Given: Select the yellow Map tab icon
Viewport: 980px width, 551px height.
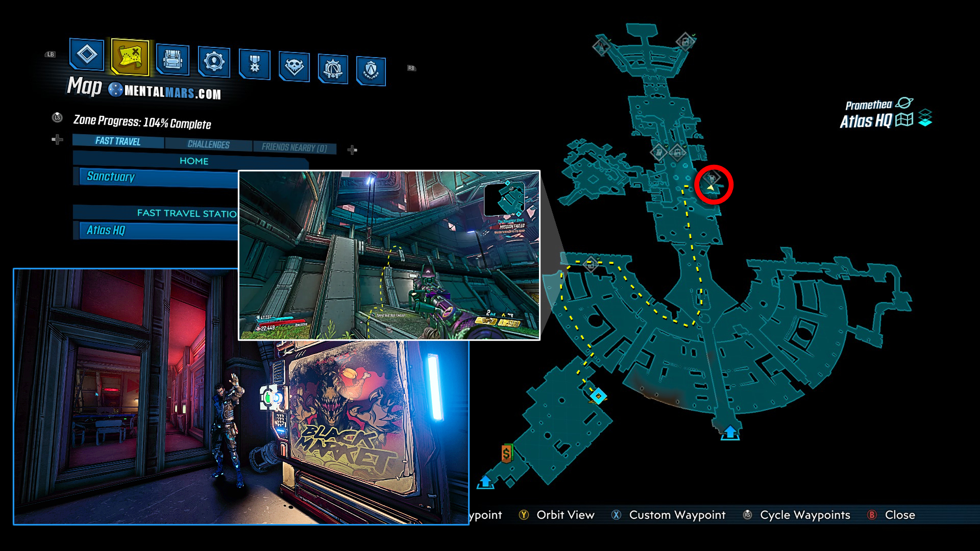Looking at the screenshot, I should click(x=130, y=57).
